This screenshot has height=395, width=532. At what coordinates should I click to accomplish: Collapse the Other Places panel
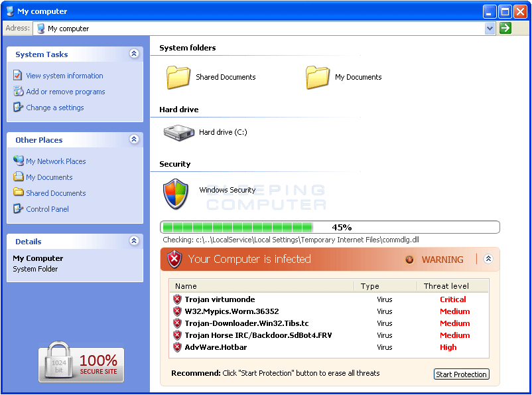click(x=134, y=139)
